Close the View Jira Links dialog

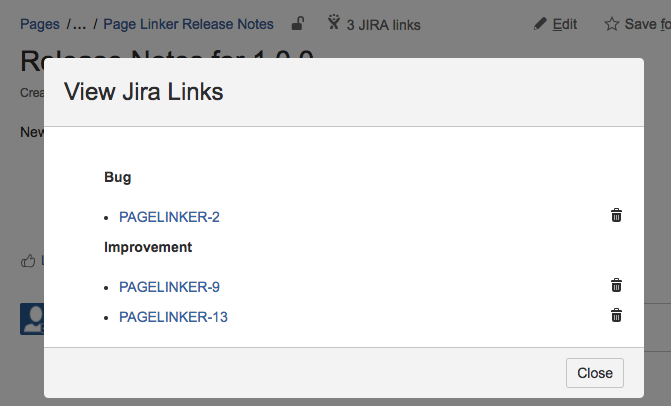coord(595,373)
